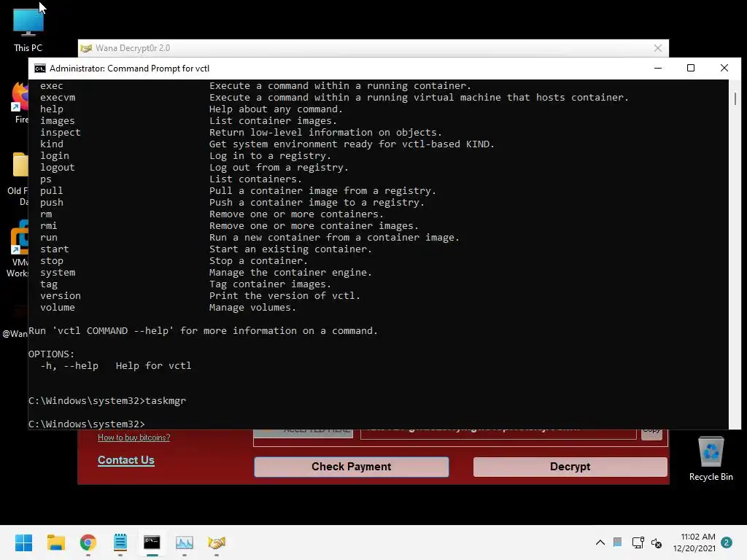Maximize the Command Prompt window

[x=691, y=68]
